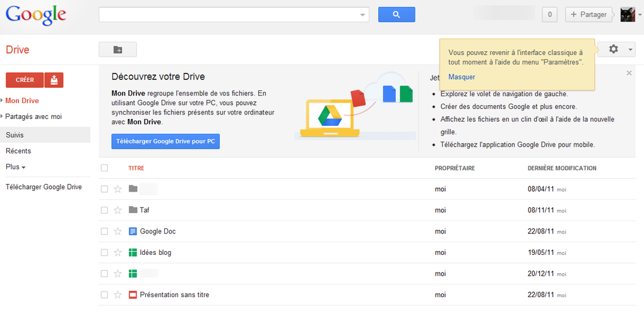Image resolution: width=644 pixels, height=313 pixels.
Task: Open the folder named Taf
Action: [x=144, y=210]
